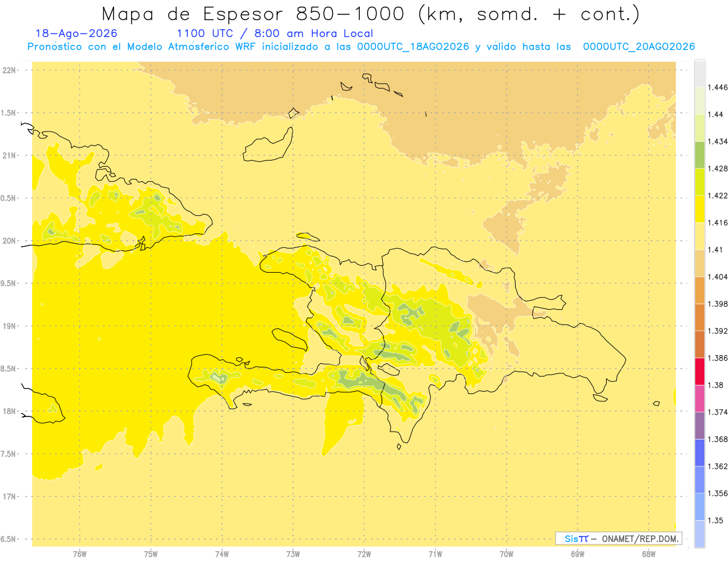Select the orange legend swatch between 1.398 and 1.404

click(699, 290)
